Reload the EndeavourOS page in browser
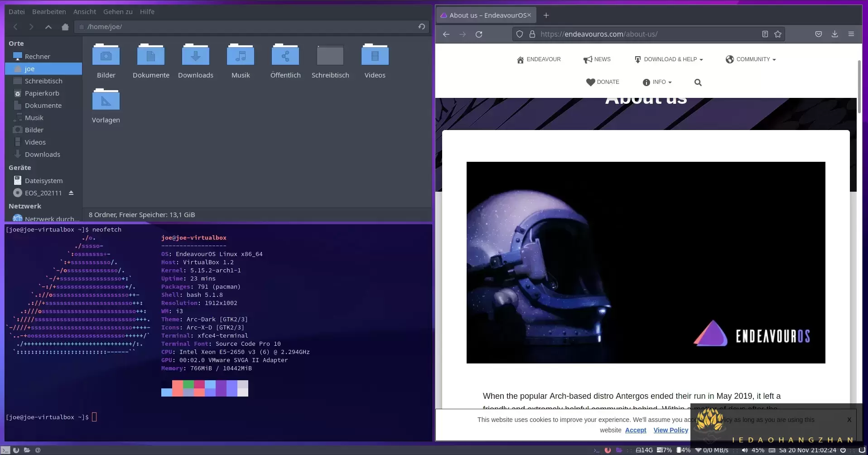This screenshot has width=868, height=455. (x=479, y=34)
